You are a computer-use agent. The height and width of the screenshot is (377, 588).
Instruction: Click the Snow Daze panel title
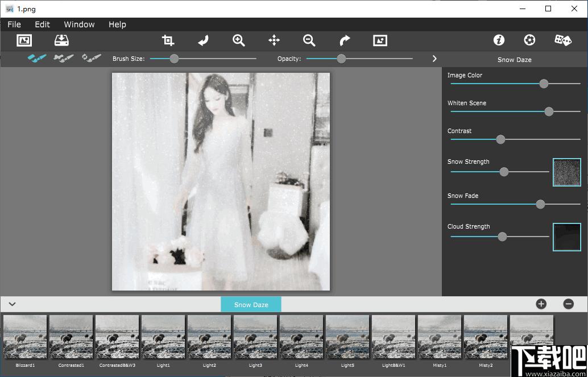(515, 60)
